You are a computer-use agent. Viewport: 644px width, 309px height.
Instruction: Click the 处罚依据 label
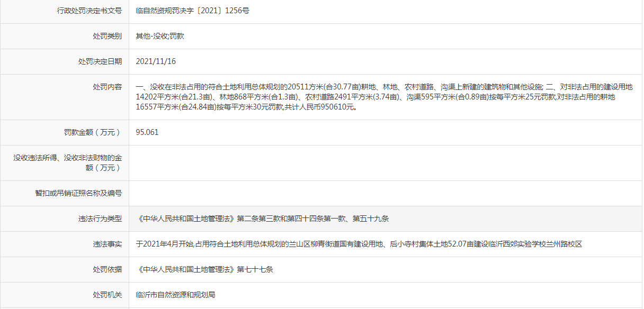(106, 269)
